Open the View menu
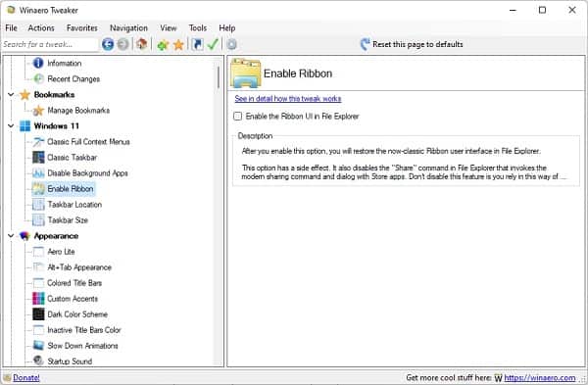 click(168, 28)
